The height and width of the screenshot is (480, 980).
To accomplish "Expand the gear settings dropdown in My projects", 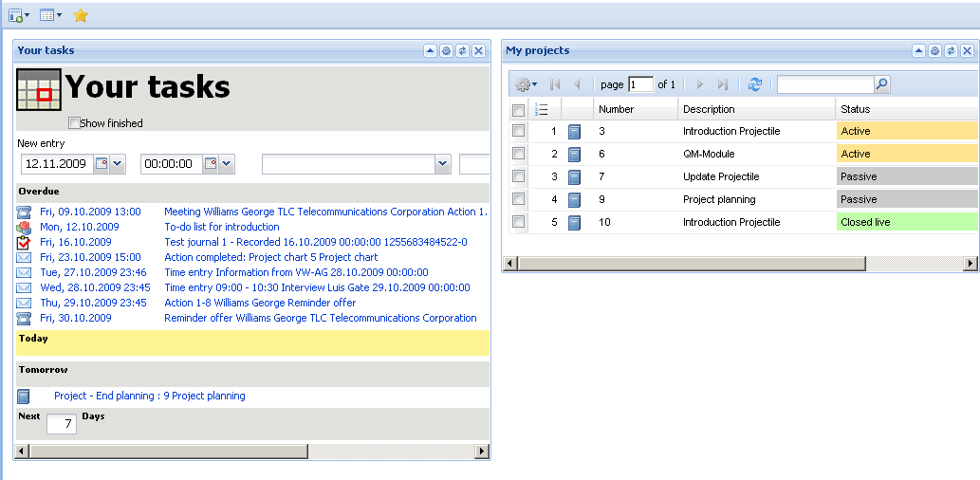I will pos(526,84).
